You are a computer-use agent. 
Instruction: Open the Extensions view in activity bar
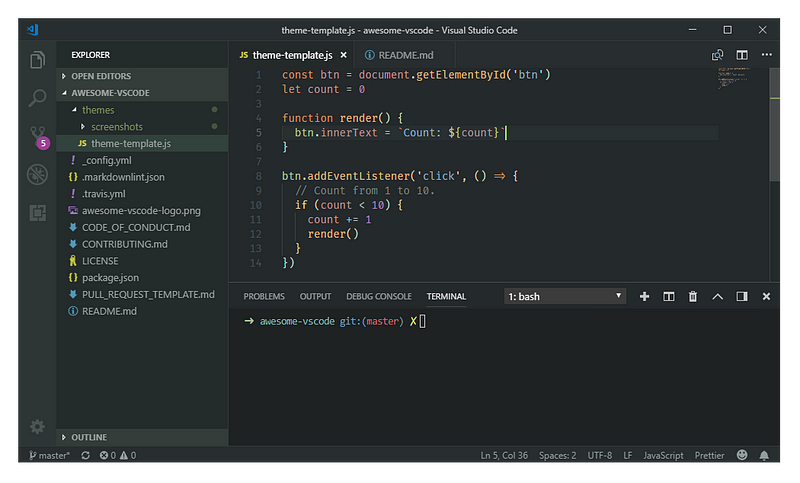tap(37, 213)
